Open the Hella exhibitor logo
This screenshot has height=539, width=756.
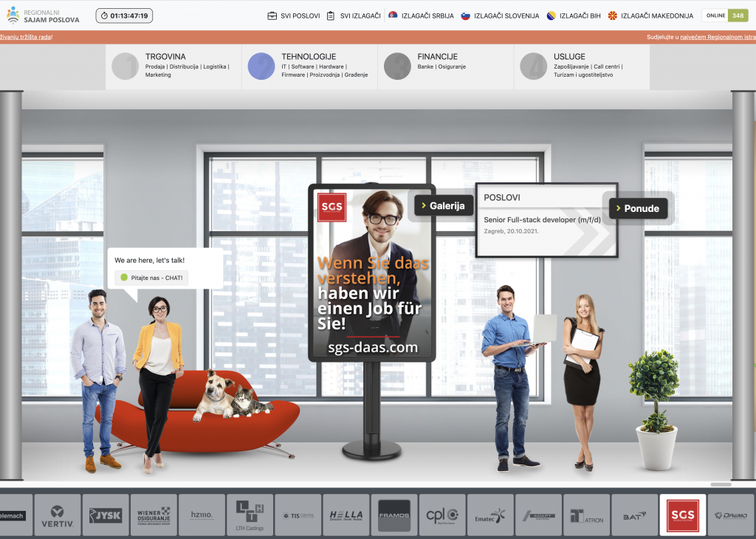(x=346, y=515)
